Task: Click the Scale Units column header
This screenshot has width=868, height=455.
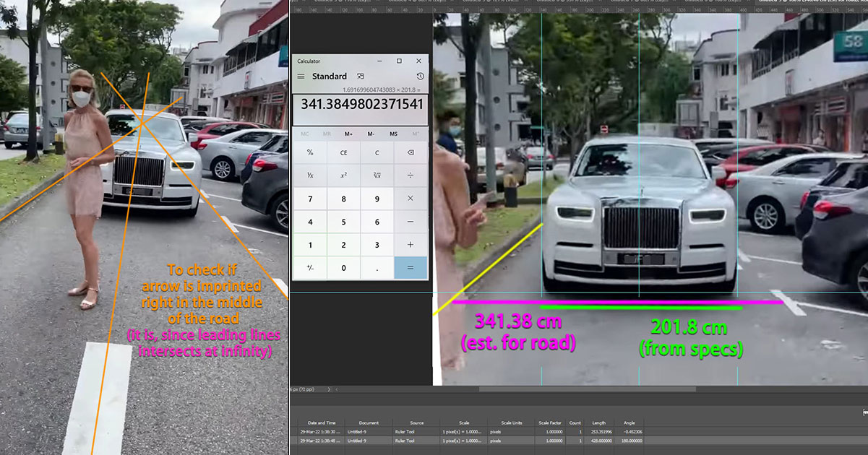Action: point(512,422)
